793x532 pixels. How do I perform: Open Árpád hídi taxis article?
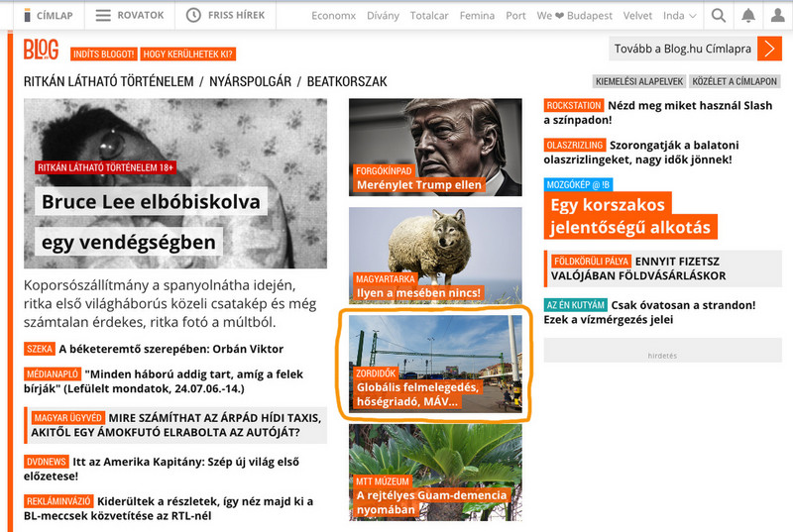pos(176,425)
